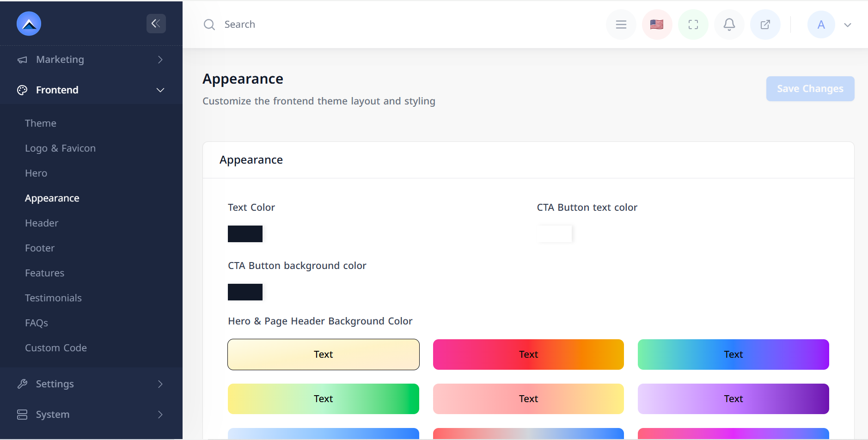Click the external link icon in top bar
The height and width of the screenshot is (440, 868).
[x=765, y=24]
